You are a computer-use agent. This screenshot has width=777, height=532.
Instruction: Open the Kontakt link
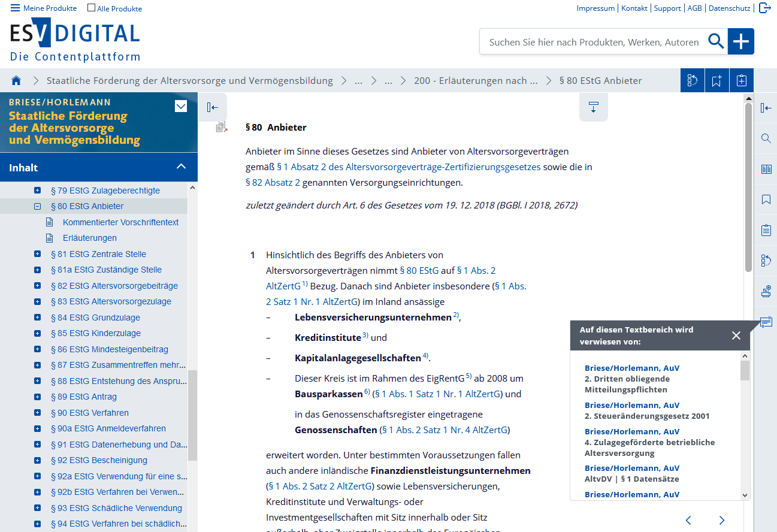click(634, 8)
